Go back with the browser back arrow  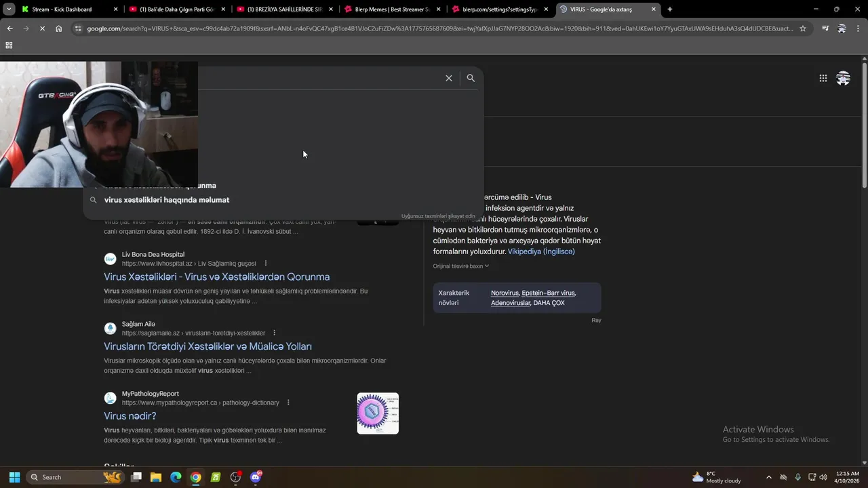9,28
